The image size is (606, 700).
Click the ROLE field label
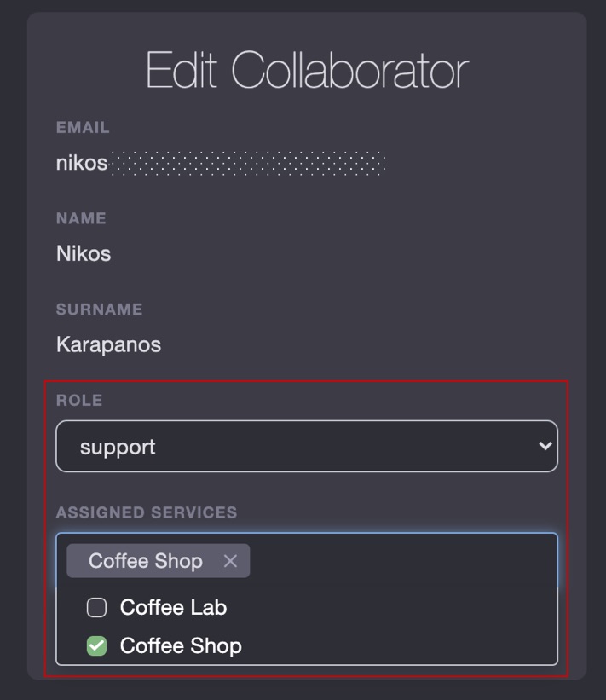click(79, 401)
